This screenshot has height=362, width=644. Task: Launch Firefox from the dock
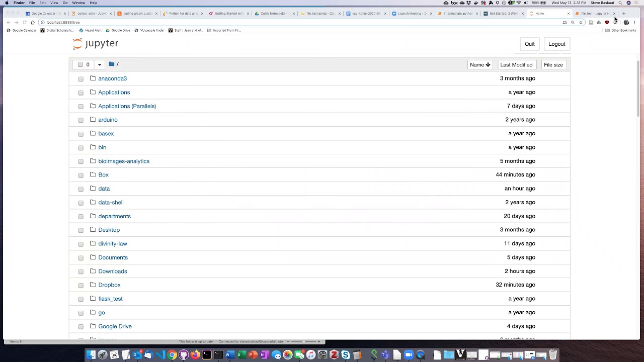point(195,355)
